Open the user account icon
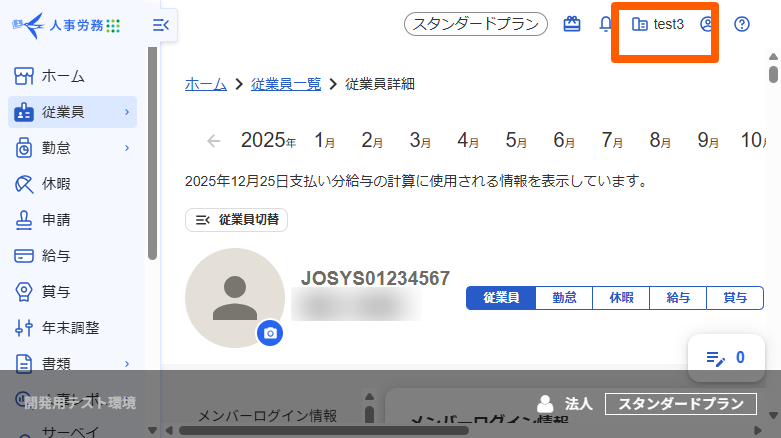This screenshot has height=438, width=781. 708,24
